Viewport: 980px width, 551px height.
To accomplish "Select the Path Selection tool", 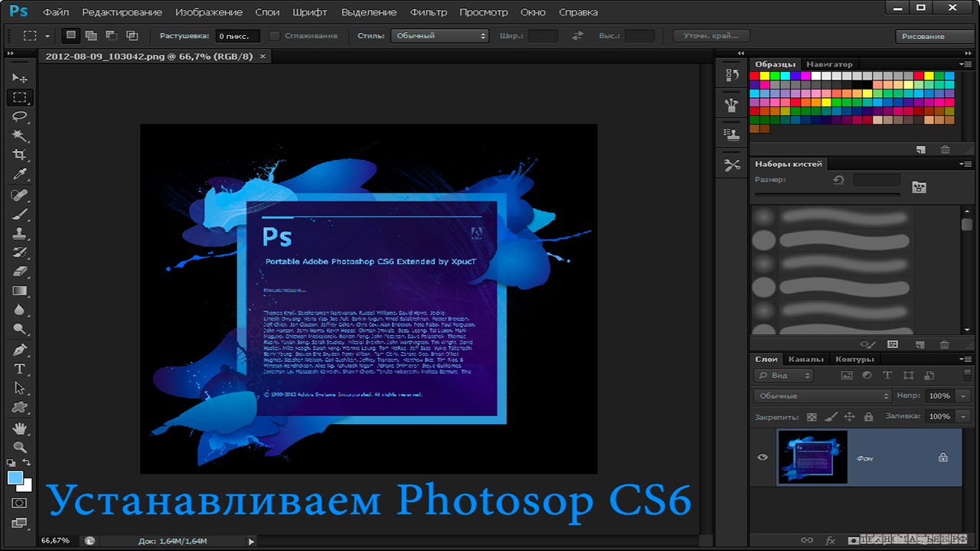I will click(x=20, y=388).
